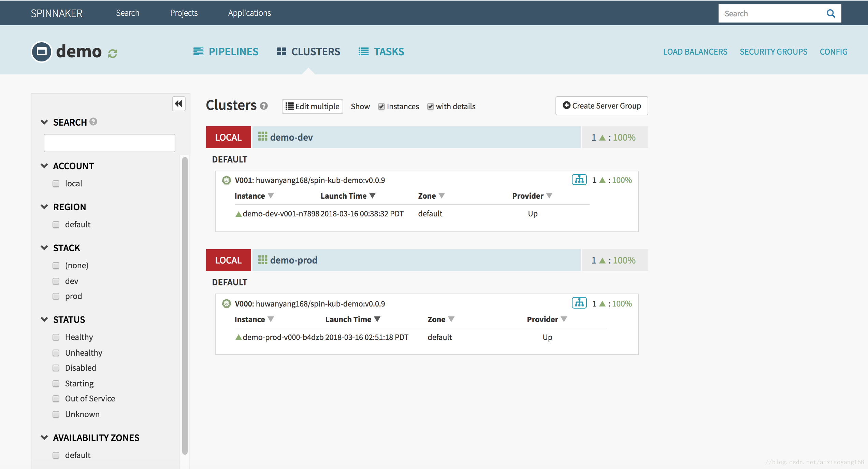The image size is (868, 469).
Task: Open Clusters help question mark
Action: pos(263,106)
